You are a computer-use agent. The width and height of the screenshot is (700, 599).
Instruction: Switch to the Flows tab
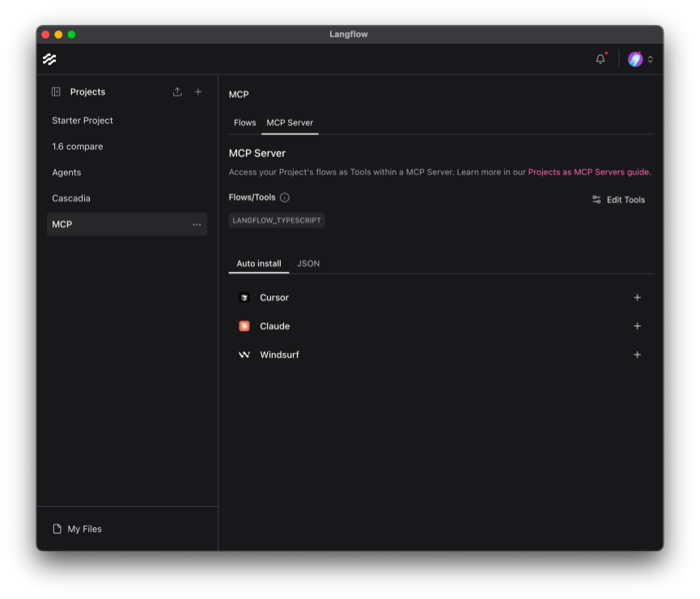(244, 122)
